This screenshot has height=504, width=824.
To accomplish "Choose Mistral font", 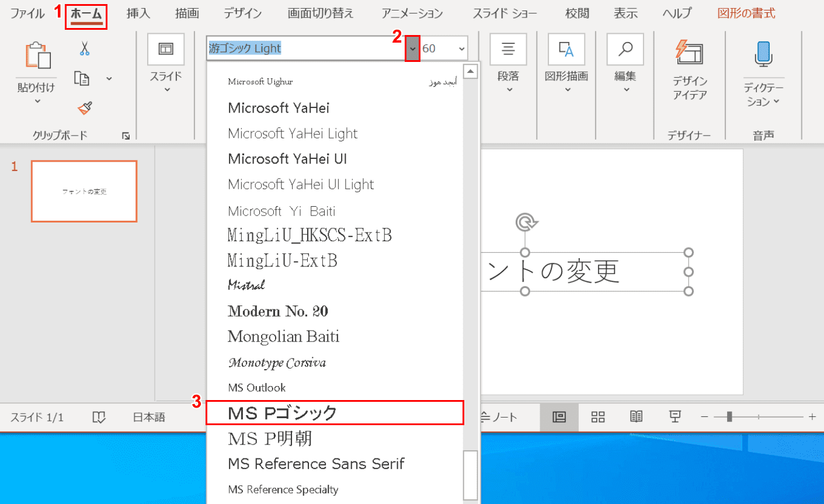I will click(x=335, y=286).
